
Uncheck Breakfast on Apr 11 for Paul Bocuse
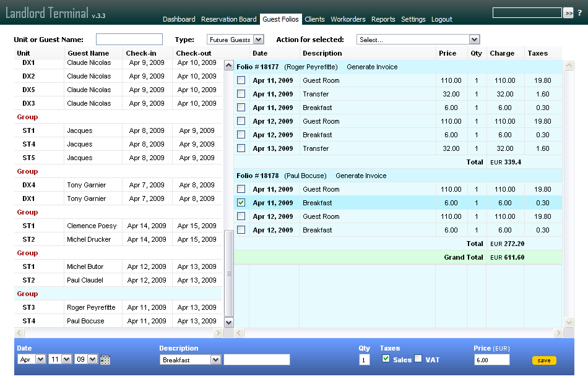click(x=241, y=203)
